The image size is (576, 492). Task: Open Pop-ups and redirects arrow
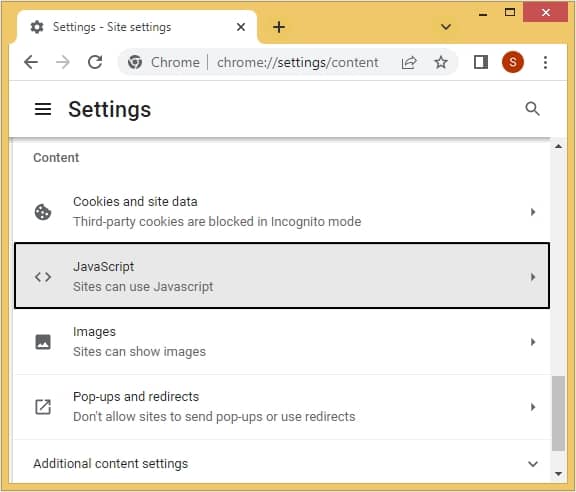[533, 407]
